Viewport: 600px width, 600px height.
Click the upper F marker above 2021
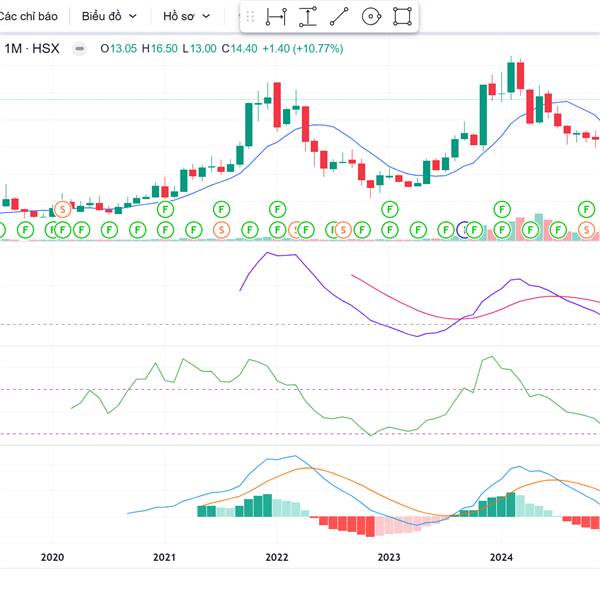(x=165, y=209)
